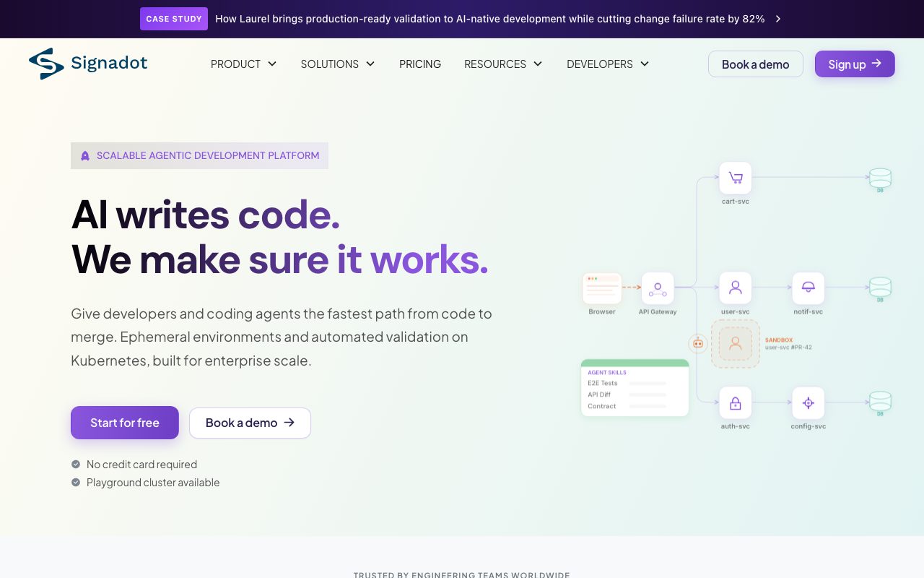Click the Start for free button
Viewport: 924px width, 578px height.
click(x=125, y=423)
